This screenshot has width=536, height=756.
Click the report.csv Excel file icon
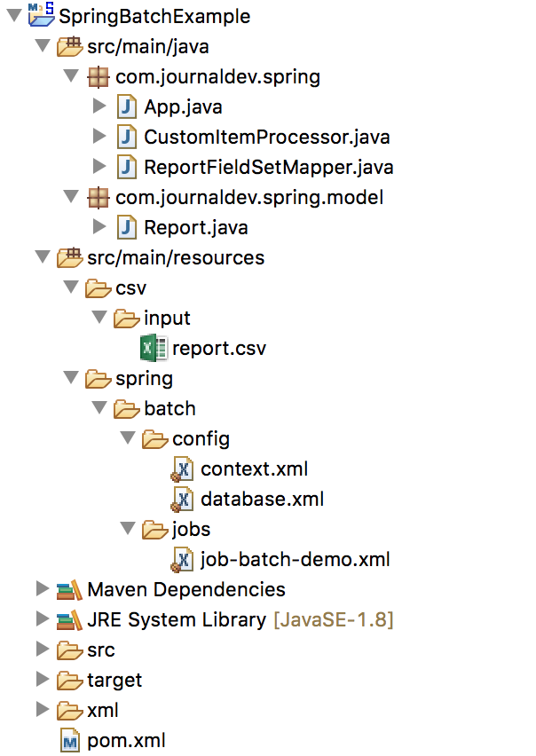pyautogui.click(x=154, y=349)
